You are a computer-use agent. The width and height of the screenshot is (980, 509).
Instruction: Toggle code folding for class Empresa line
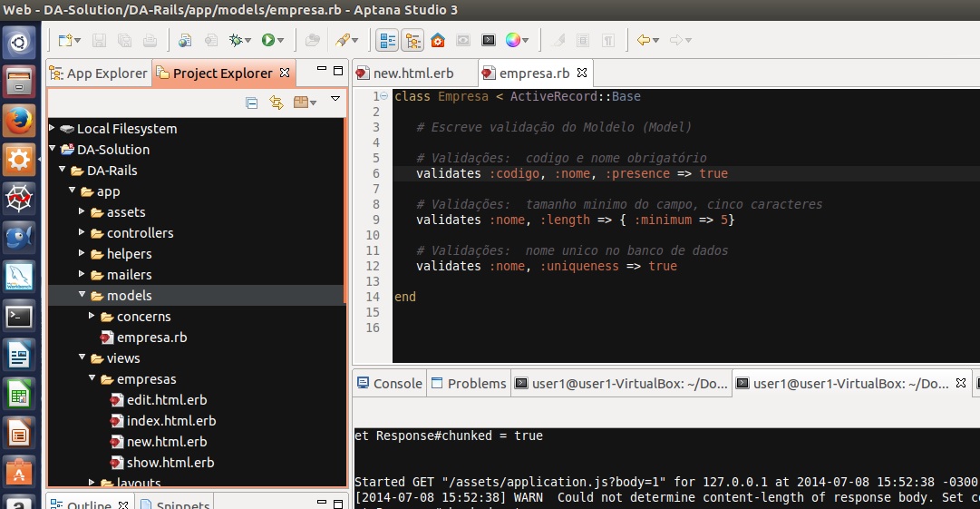tap(384, 96)
